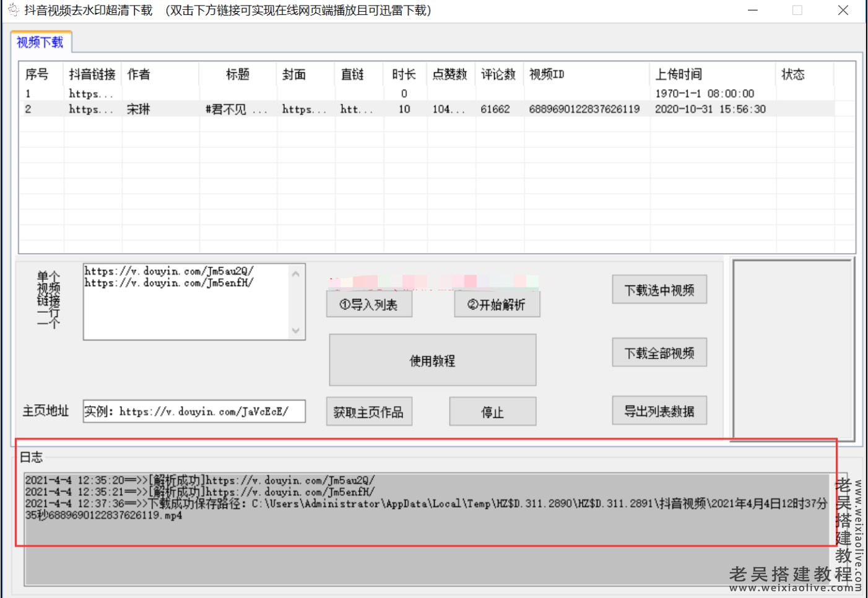Click log line for Jm5enfH parse success

pos(200,492)
